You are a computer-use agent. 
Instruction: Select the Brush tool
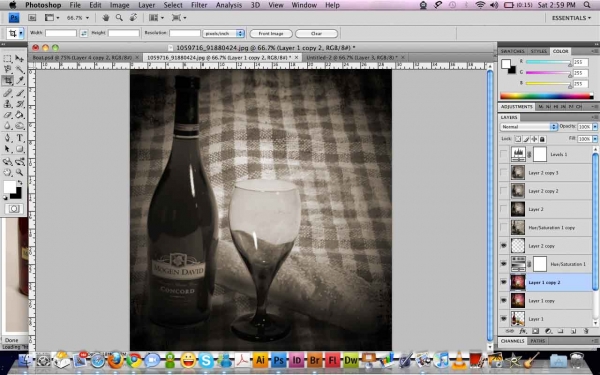coord(20,93)
